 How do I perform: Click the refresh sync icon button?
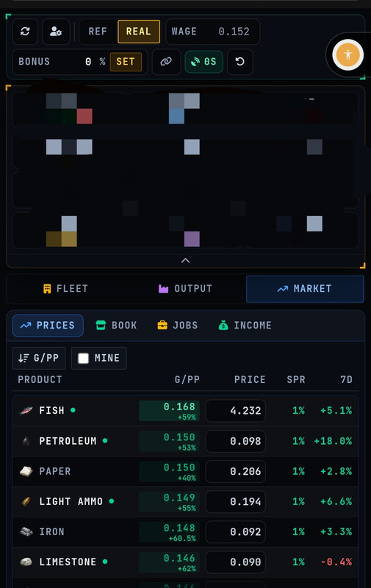point(25,32)
